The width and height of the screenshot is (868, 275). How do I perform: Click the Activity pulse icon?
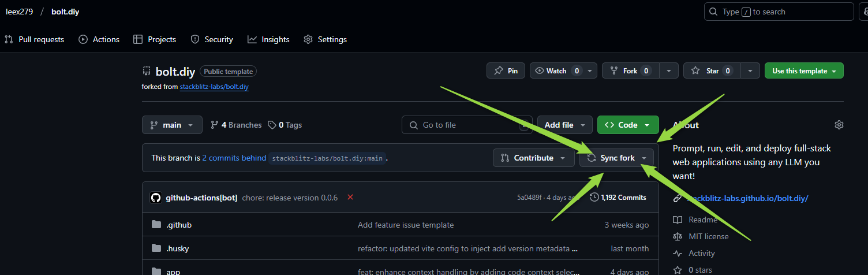click(x=678, y=253)
